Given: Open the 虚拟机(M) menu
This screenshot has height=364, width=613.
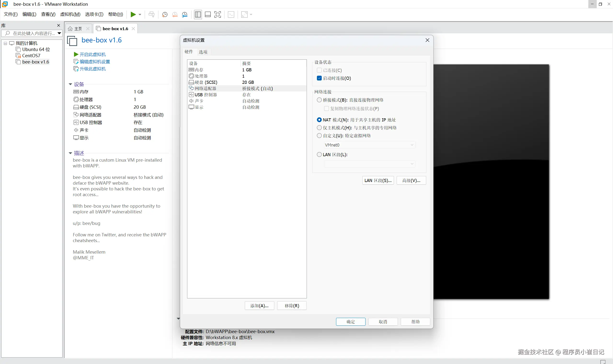Looking at the screenshot, I should (x=70, y=14).
